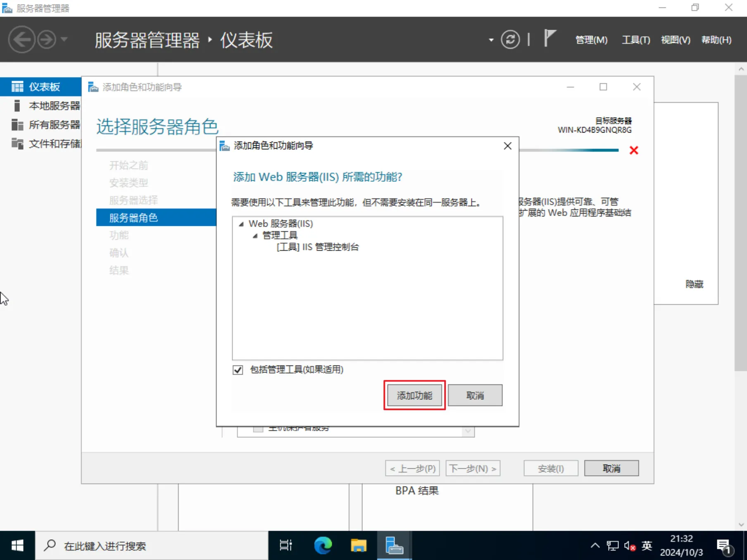Click 下一步(N) button in wizard
747x560 pixels.
click(x=473, y=468)
